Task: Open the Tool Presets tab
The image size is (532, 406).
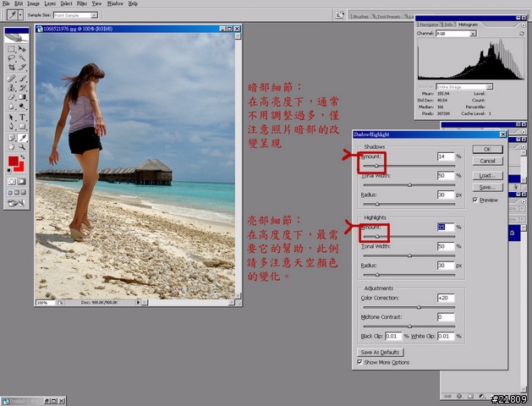Action: (388, 16)
